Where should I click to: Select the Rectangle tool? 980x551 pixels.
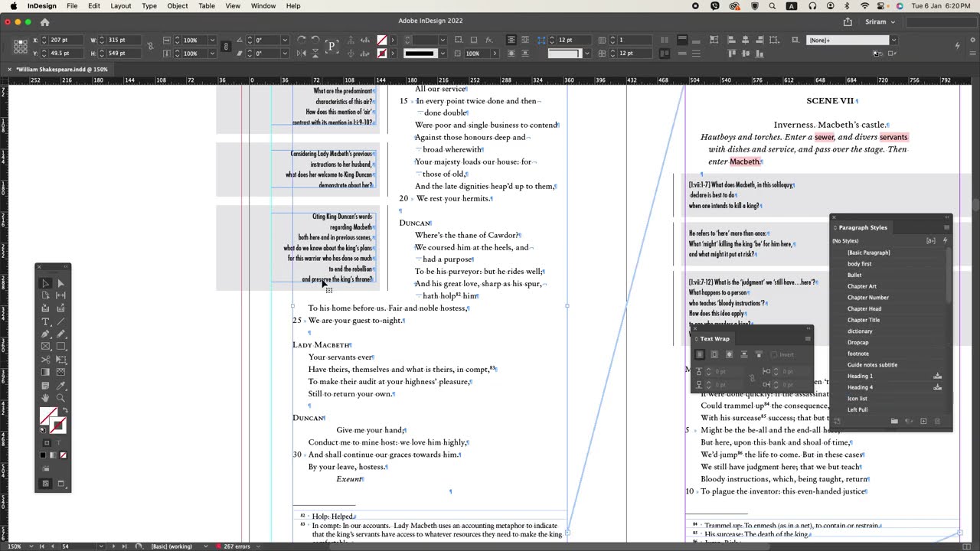point(60,346)
